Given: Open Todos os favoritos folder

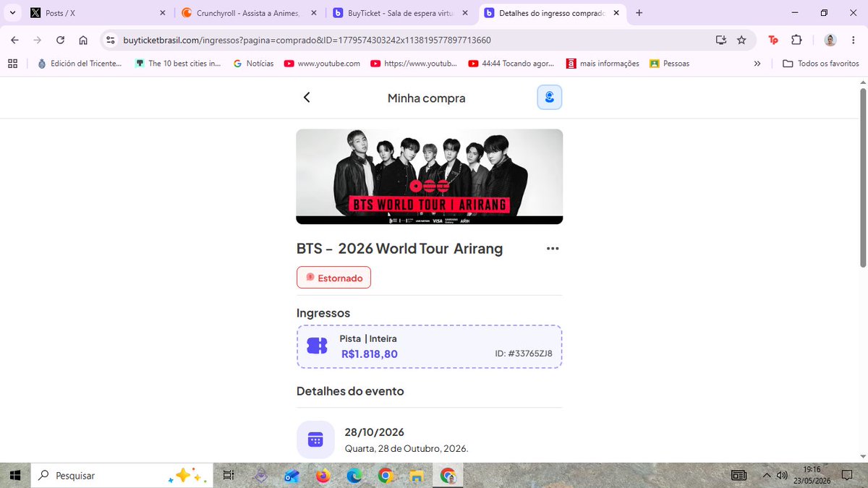Looking at the screenshot, I should point(821,64).
